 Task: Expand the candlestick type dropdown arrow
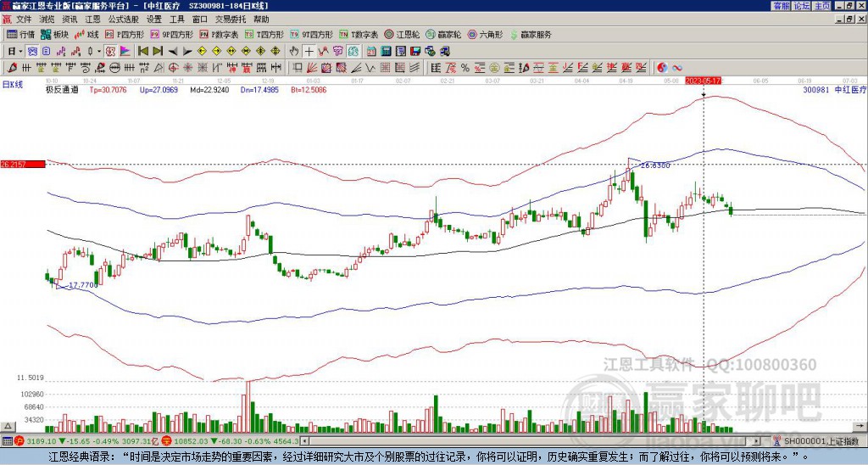point(98,52)
